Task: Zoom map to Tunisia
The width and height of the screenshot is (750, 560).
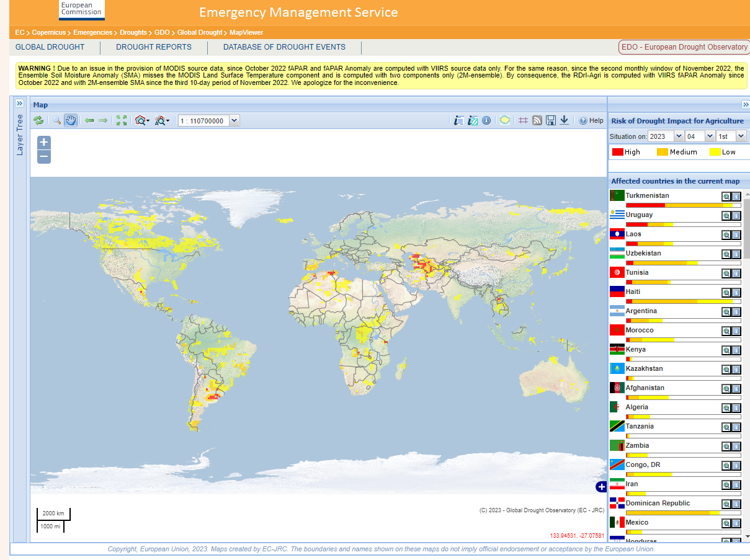Action: click(726, 273)
